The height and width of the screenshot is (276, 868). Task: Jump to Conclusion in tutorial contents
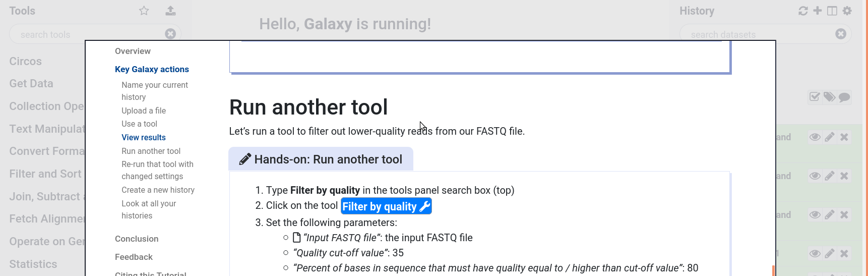(137, 239)
